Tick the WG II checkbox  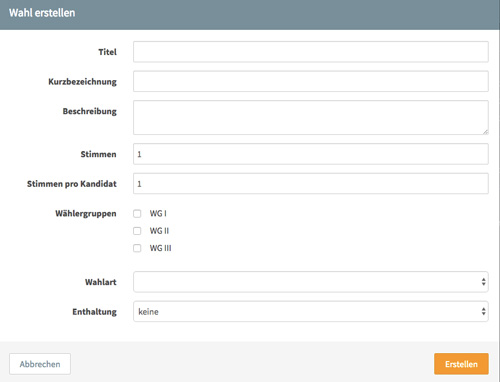(x=137, y=231)
